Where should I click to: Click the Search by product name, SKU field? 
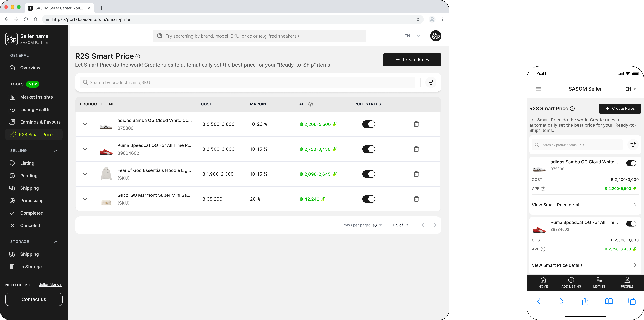click(248, 82)
